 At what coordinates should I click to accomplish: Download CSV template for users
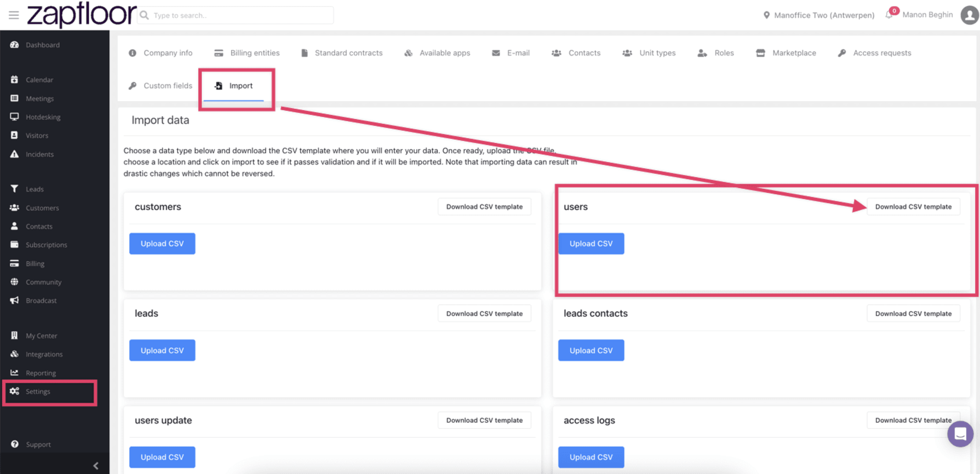pos(913,207)
